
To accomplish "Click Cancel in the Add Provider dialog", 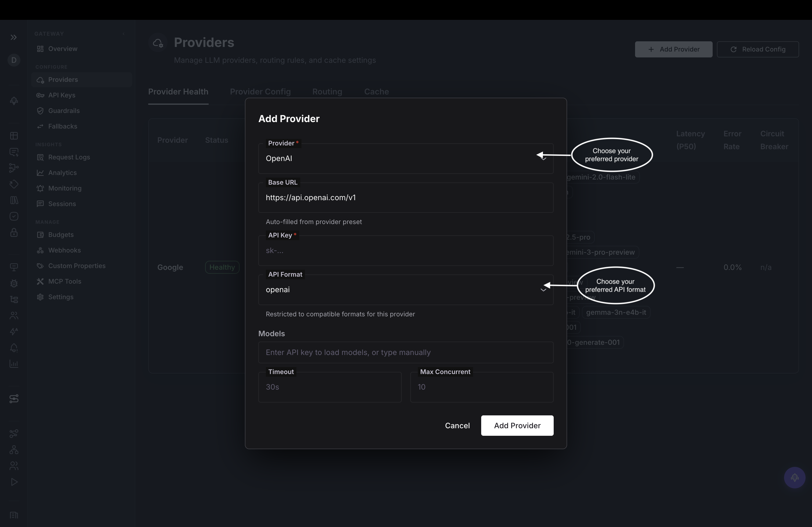I will coord(457,426).
